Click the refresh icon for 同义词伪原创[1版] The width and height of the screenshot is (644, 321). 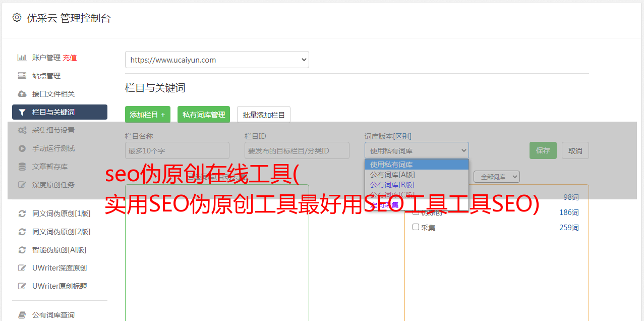click(22, 213)
